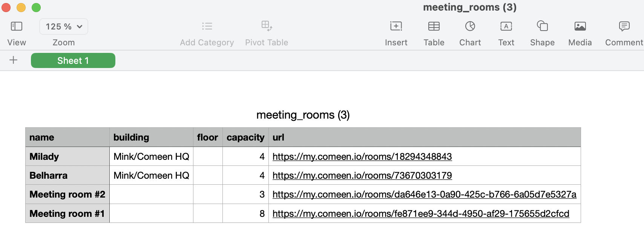Expand the 125 % zoom dropdown
Image resolution: width=644 pixels, height=238 pixels.
[x=64, y=26]
